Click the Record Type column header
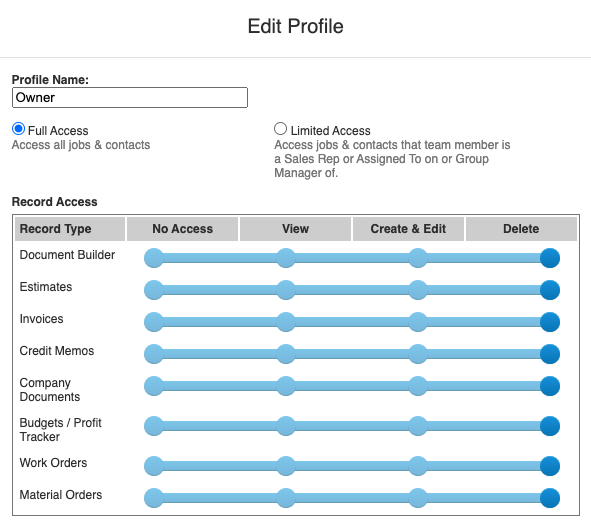The image size is (591, 524). pyautogui.click(x=70, y=229)
